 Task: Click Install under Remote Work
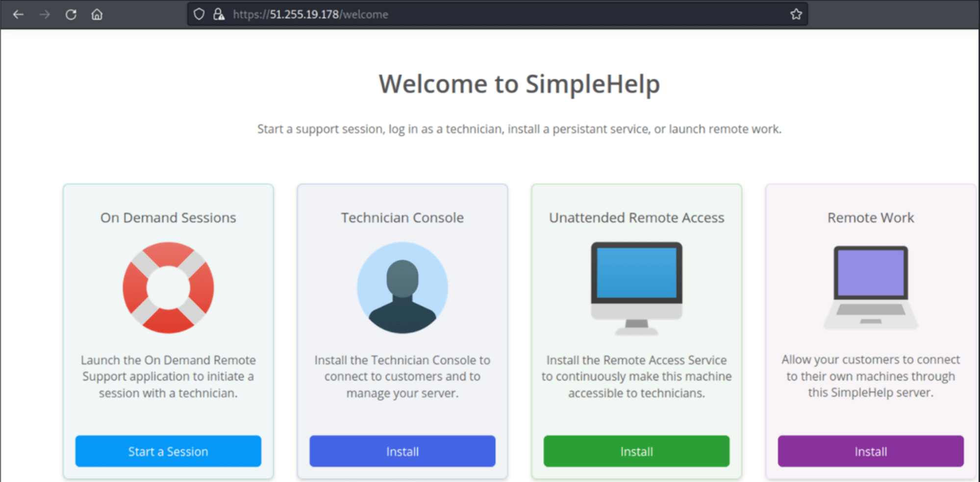(870, 451)
